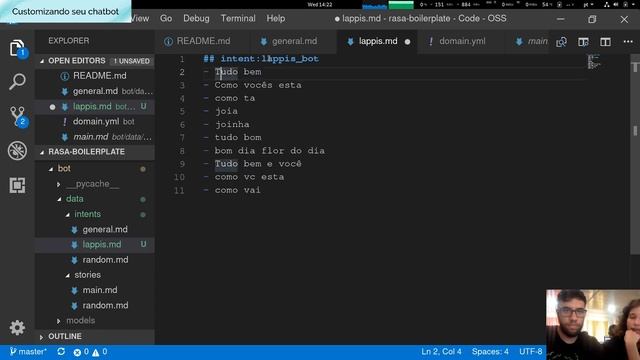Click the Open Changes editor action icon
The height and width of the screenshot is (360, 640).
pyautogui.click(x=561, y=42)
